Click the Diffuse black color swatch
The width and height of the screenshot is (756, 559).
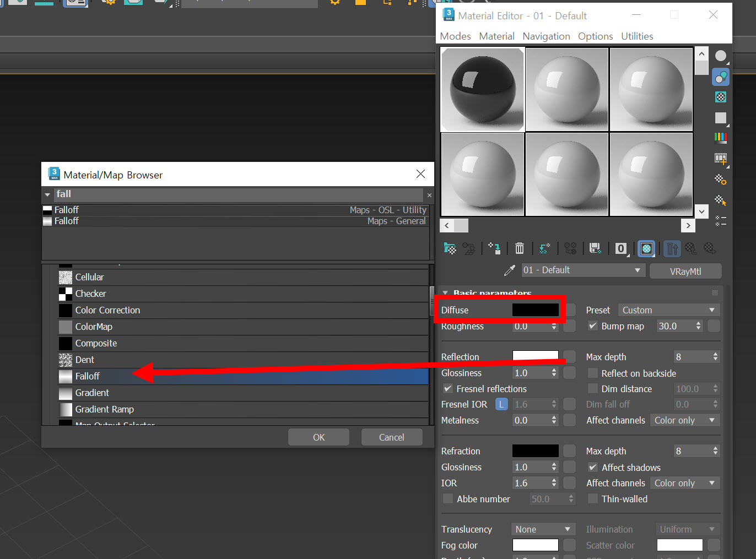point(535,310)
